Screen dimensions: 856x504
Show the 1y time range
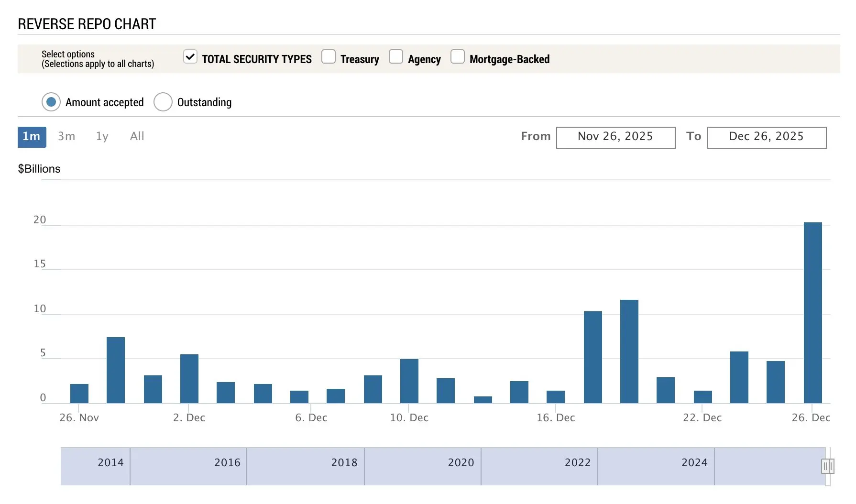click(x=102, y=137)
